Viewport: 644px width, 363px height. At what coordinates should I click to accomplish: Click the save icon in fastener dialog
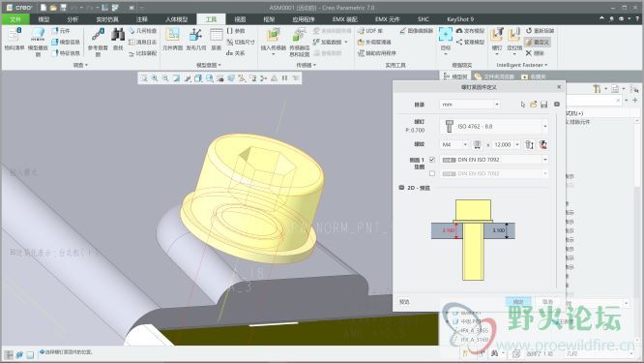pyautogui.click(x=544, y=105)
